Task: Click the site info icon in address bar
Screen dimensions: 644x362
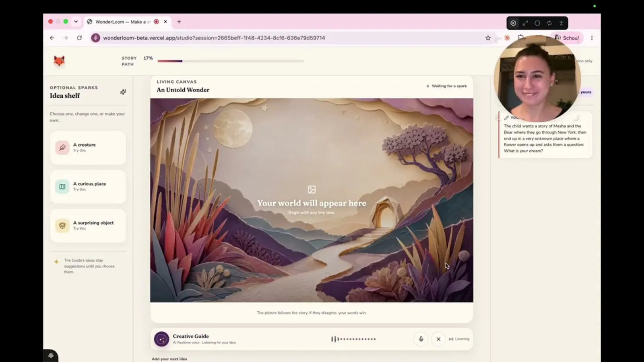Action: 95,38
